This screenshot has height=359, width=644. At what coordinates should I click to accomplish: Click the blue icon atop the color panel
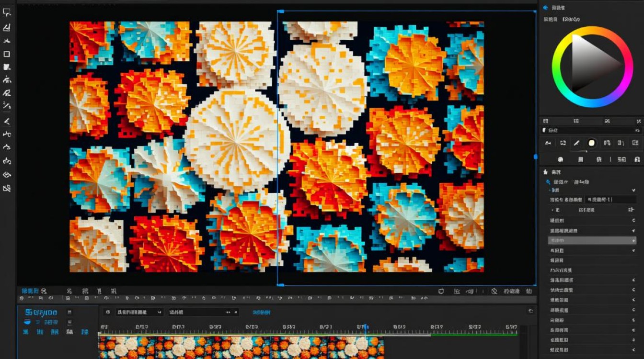pyautogui.click(x=545, y=8)
